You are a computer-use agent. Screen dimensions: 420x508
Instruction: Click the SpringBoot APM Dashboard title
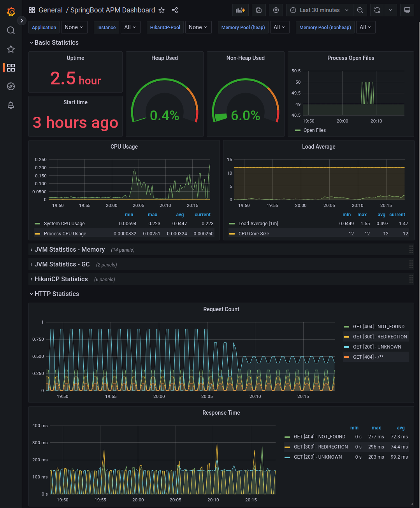click(x=112, y=10)
